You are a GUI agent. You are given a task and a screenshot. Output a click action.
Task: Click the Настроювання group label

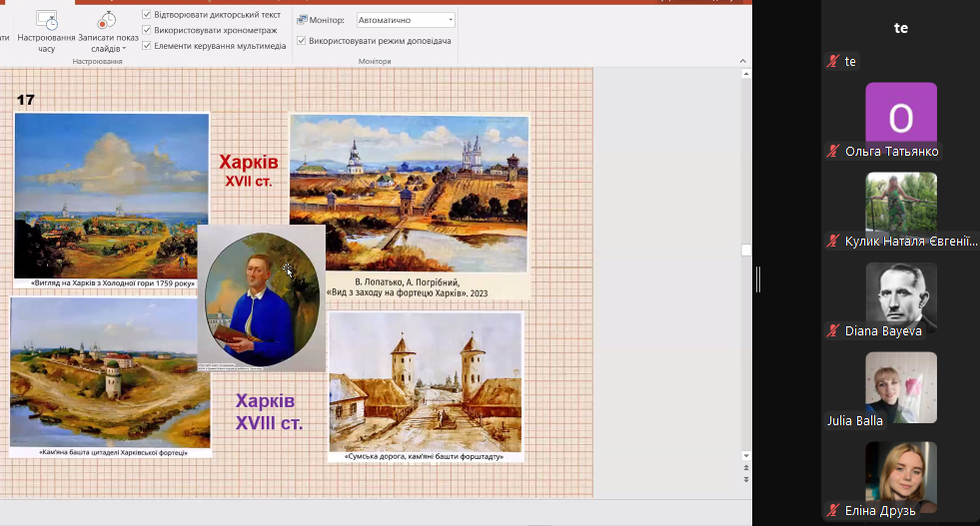(98, 61)
